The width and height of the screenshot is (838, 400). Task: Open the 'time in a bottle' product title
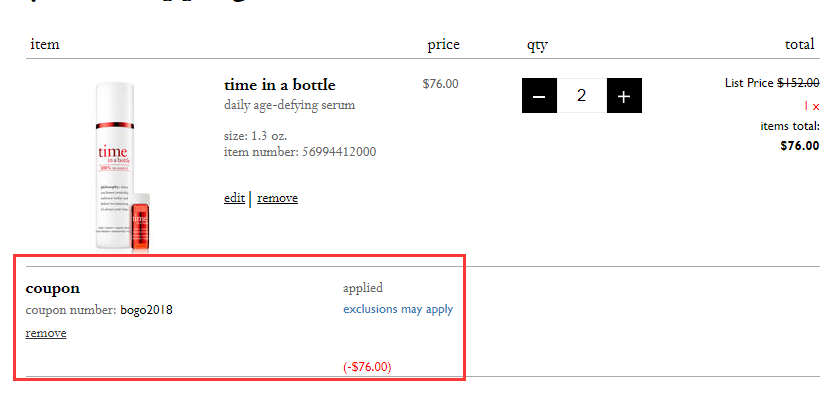[279, 85]
